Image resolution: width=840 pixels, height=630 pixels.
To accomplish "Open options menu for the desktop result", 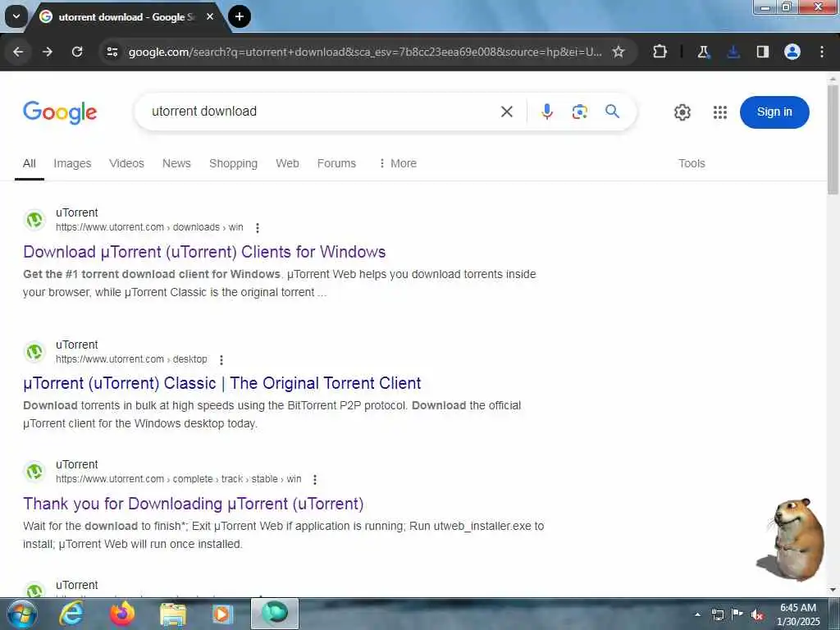I will point(221,359).
